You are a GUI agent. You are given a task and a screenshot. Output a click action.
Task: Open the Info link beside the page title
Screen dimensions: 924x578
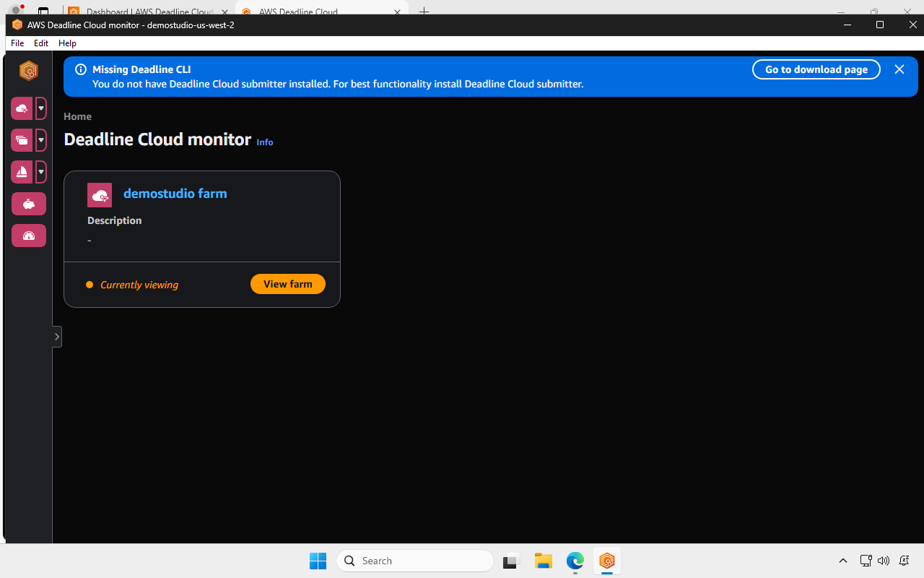pyautogui.click(x=264, y=142)
